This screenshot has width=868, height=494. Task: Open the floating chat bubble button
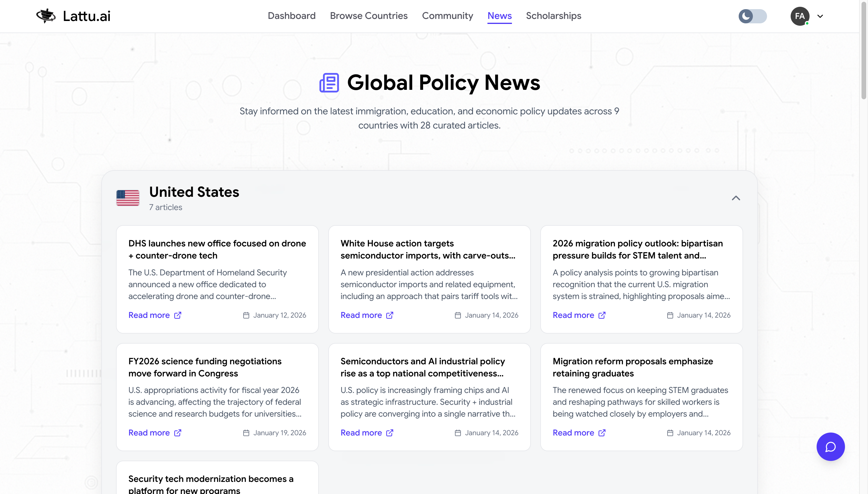click(x=830, y=446)
